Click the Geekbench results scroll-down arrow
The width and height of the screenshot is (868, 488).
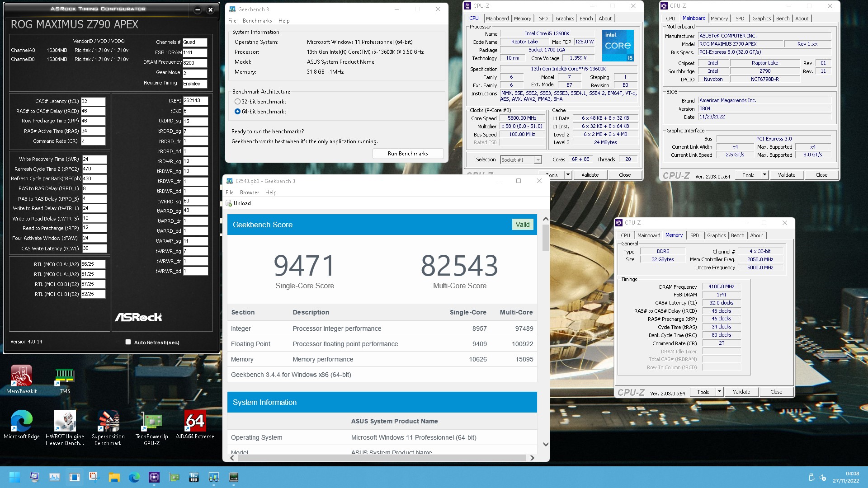coord(546,444)
